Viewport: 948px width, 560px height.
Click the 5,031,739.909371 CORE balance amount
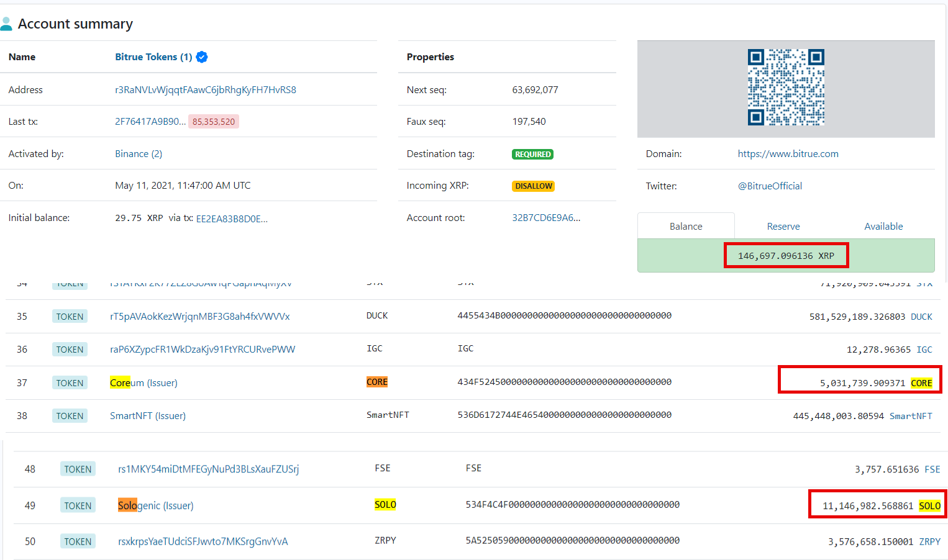click(862, 383)
